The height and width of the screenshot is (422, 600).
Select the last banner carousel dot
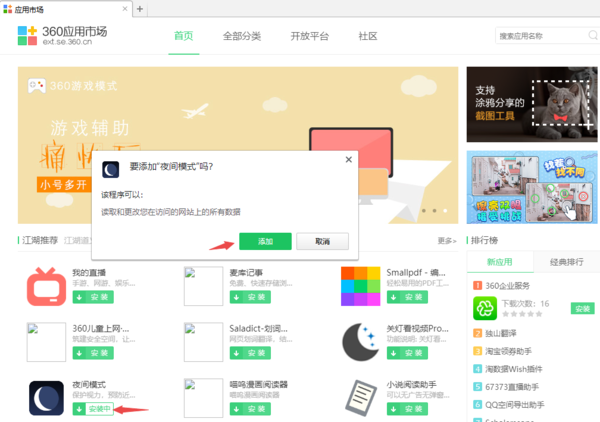click(x=445, y=211)
